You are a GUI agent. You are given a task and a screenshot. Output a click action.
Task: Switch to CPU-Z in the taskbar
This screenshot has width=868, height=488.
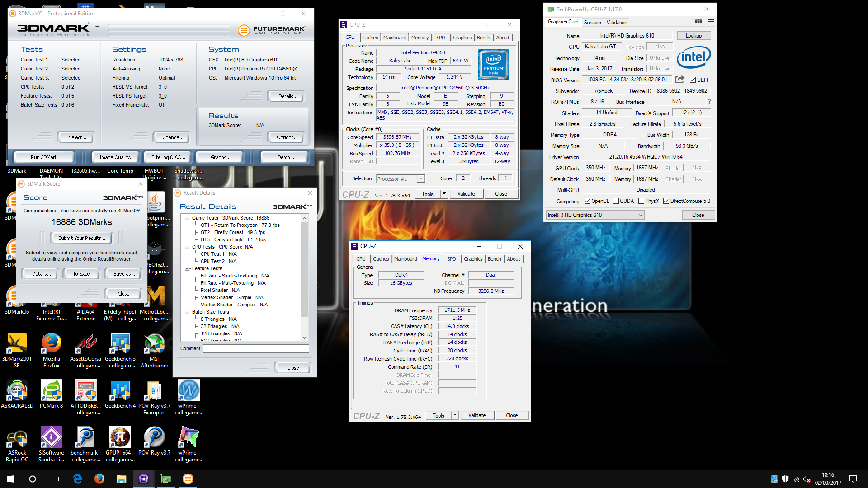click(144, 479)
